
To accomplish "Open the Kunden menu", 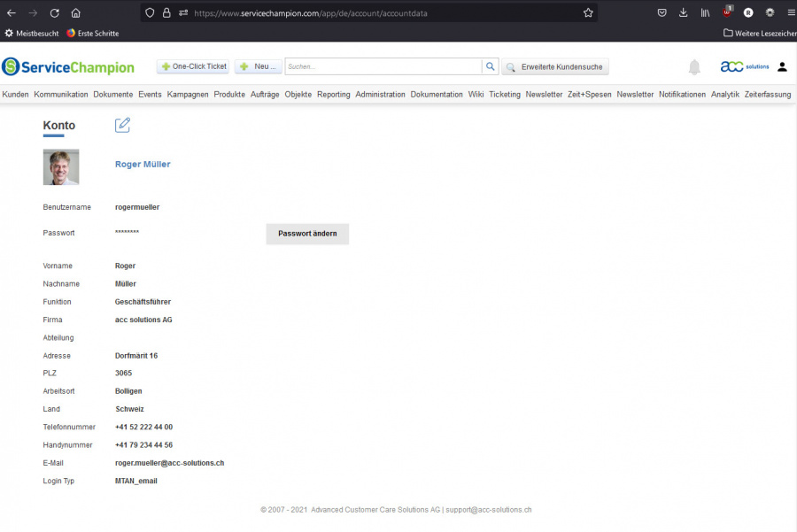I will coord(15,95).
